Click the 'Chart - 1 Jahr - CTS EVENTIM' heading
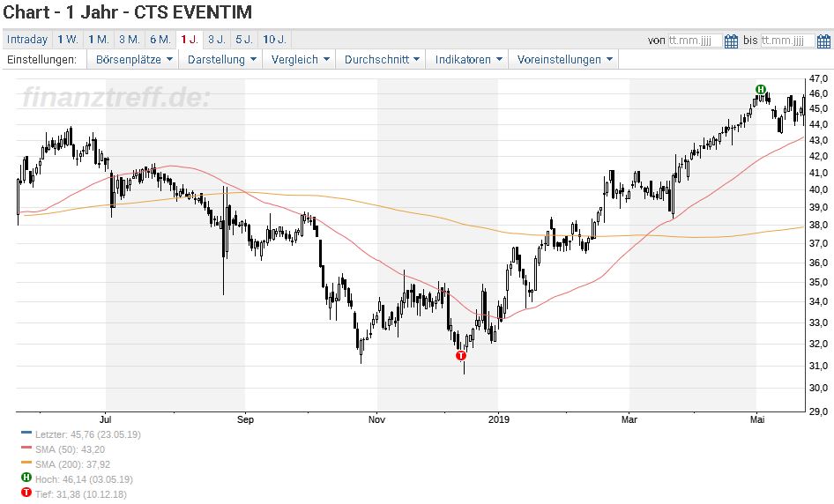 (x=128, y=12)
